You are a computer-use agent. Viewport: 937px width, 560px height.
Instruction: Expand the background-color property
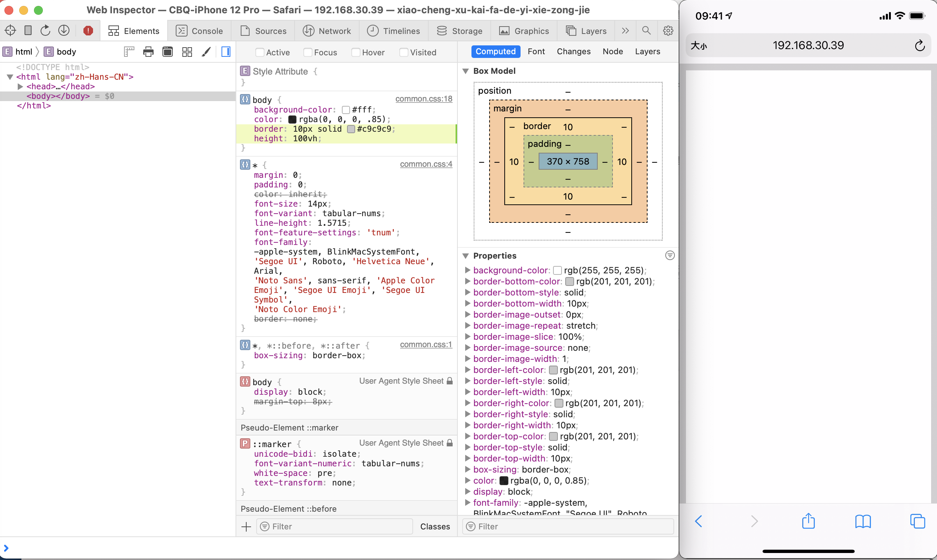click(467, 270)
